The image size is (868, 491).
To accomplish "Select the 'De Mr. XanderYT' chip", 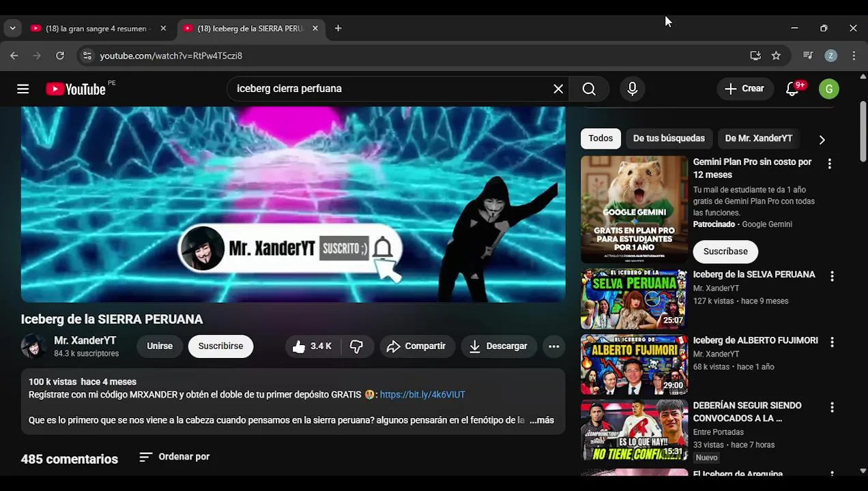I will 759,138.
